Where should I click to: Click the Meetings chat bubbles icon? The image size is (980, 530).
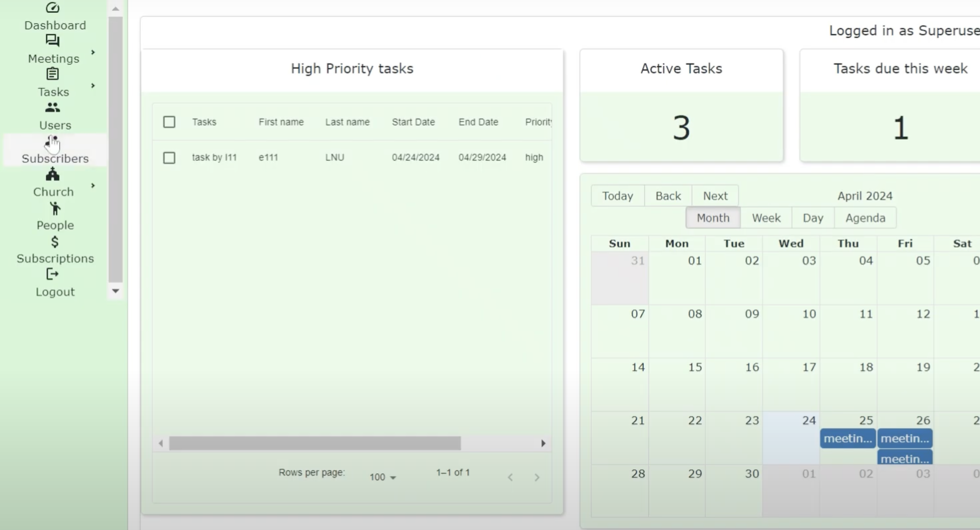[52, 41]
